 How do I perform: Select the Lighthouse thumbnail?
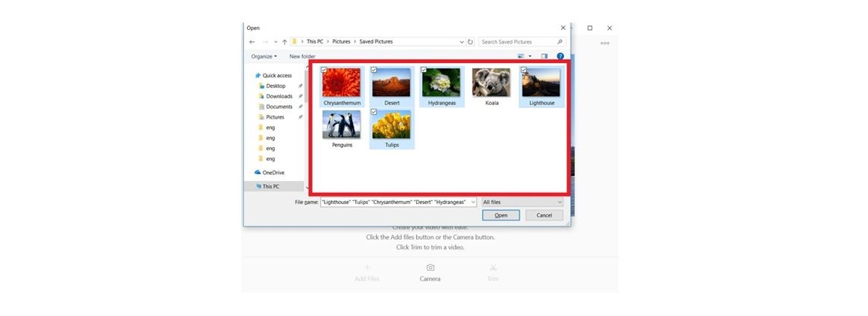point(541,83)
